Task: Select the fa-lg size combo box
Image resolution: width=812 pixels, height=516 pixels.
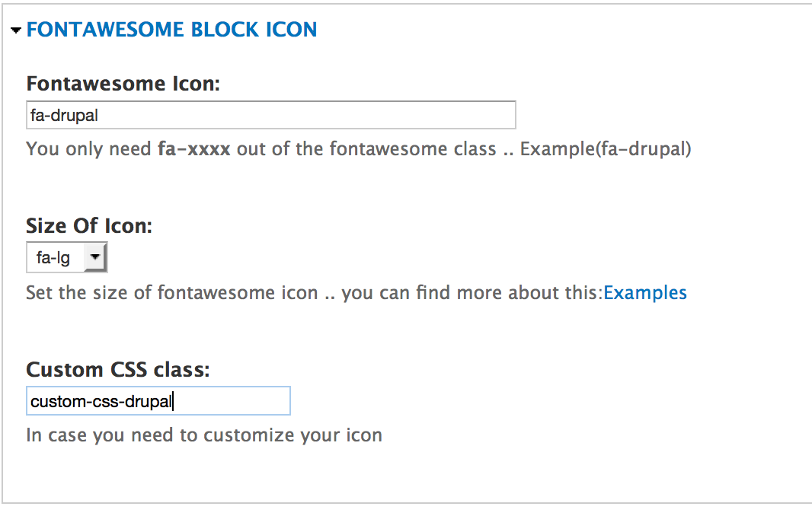Action: tap(66, 257)
